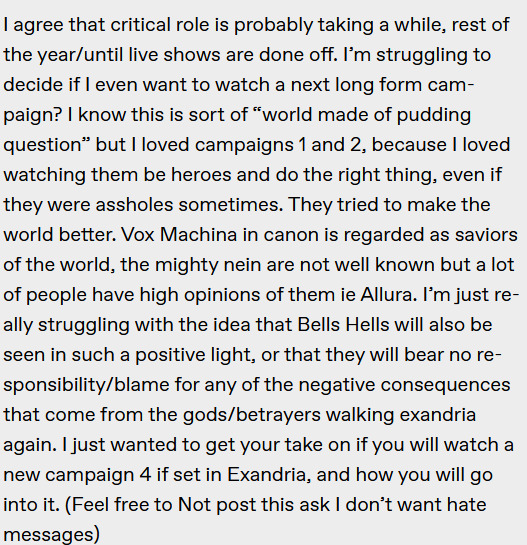Click the words "campaign 4" in text
The image size is (527, 545).
pyautogui.click(x=98, y=475)
